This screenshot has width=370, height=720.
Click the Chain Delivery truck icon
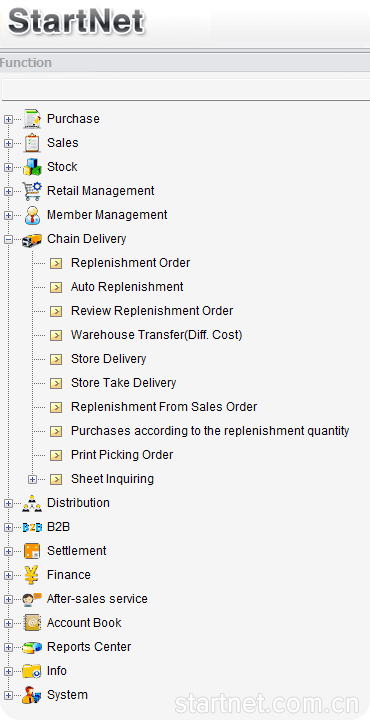click(x=32, y=239)
